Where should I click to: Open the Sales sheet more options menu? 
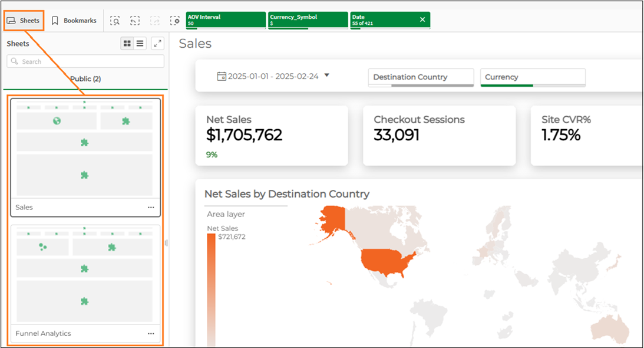click(151, 208)
